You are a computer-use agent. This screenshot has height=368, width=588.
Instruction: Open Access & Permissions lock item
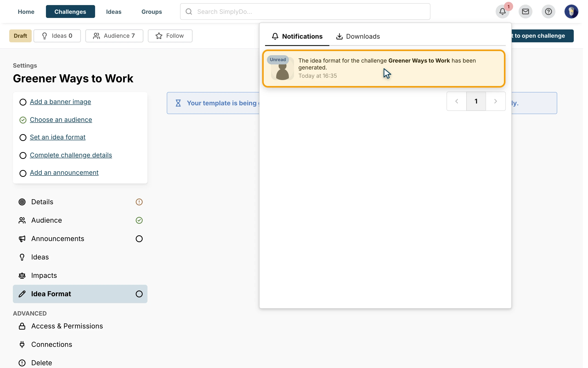[x=80, y=326]
